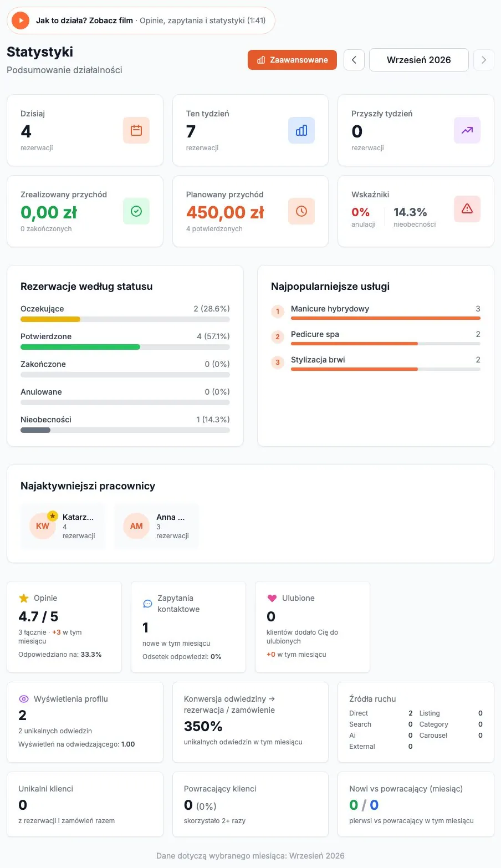Viewport: 501px width, 868px height.
Task: Click the footer note about Wrzesień 2026
Action: [250, 856]
